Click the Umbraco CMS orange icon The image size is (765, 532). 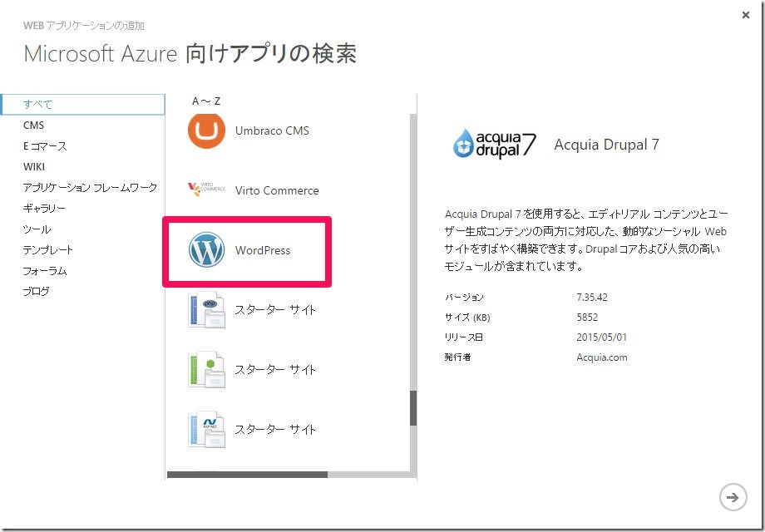tap(206, 131)
